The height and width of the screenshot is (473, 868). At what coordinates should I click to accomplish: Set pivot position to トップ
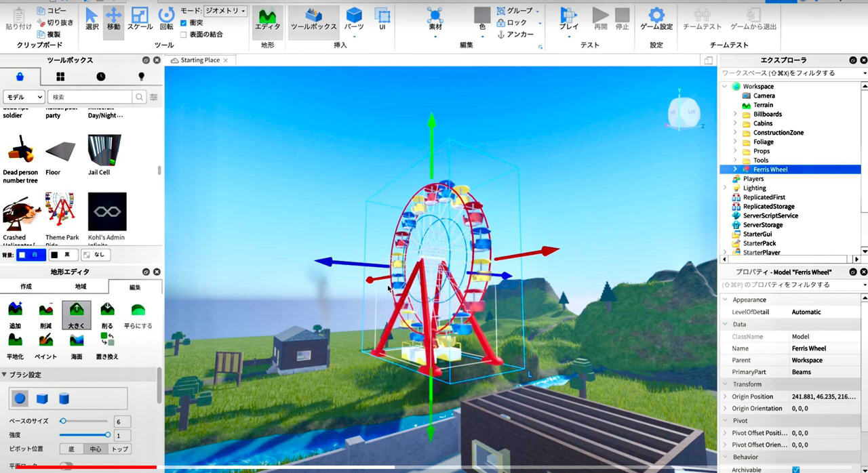(x=119, y=449)
